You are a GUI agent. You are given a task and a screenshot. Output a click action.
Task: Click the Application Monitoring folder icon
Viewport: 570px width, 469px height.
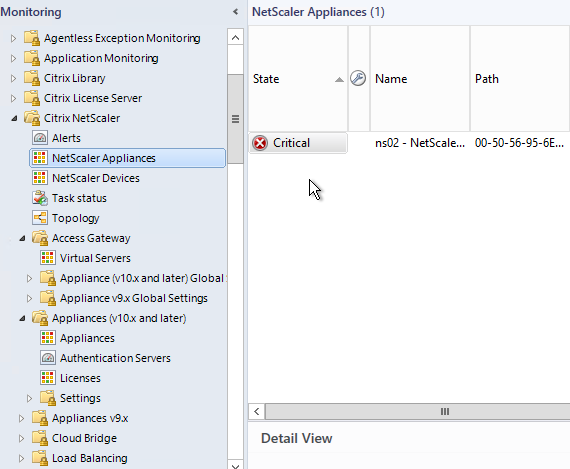[x=32, y=58]
